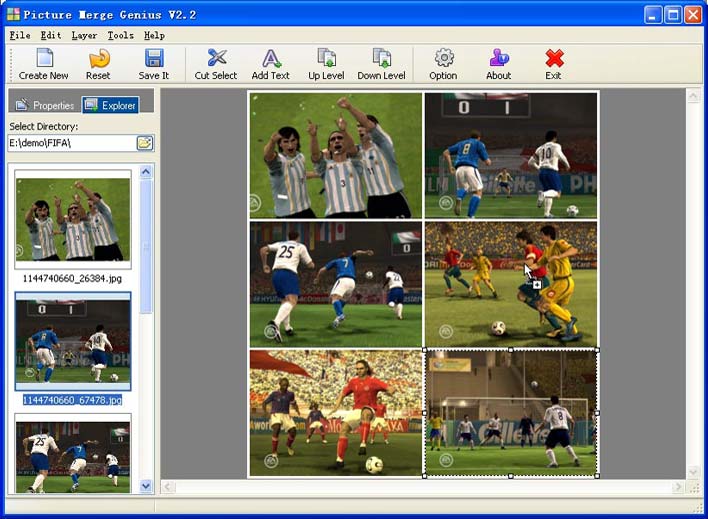Screen dimensions: 708x519
Task: Select canvas image with 0-1 scoreboard
Action: tap(511, 155)
